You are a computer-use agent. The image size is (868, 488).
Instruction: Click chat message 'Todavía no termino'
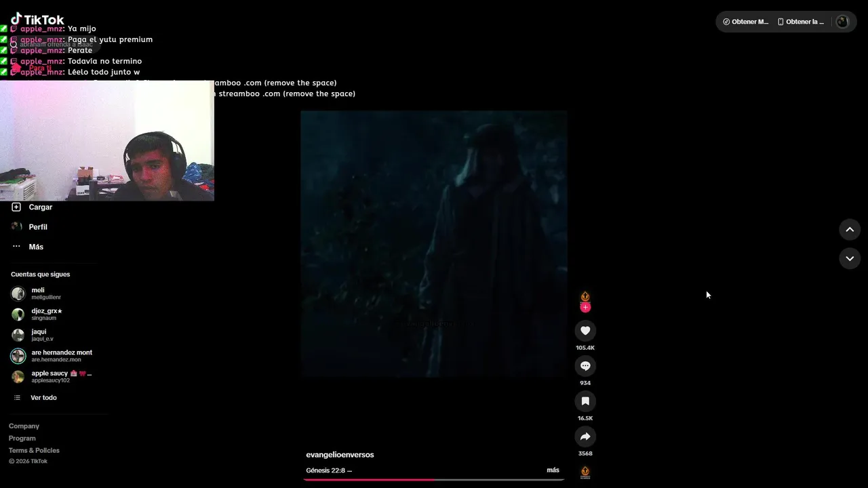104,61
